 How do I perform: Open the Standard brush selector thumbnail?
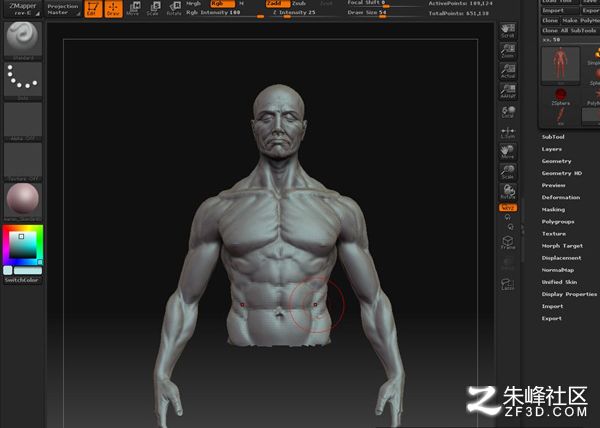coord(23,41)
